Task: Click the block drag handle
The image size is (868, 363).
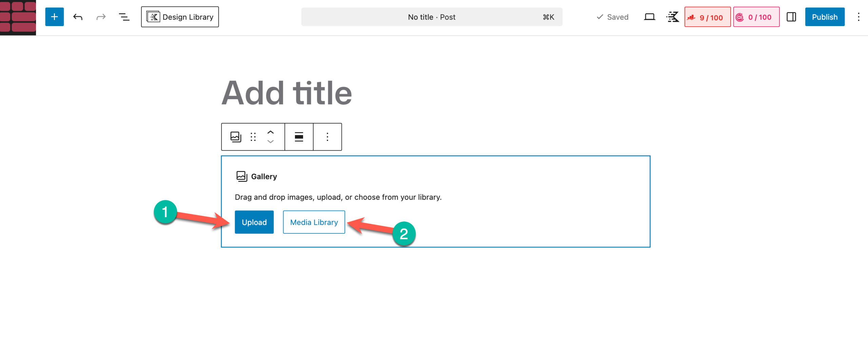Action: (x=253, y=137)
